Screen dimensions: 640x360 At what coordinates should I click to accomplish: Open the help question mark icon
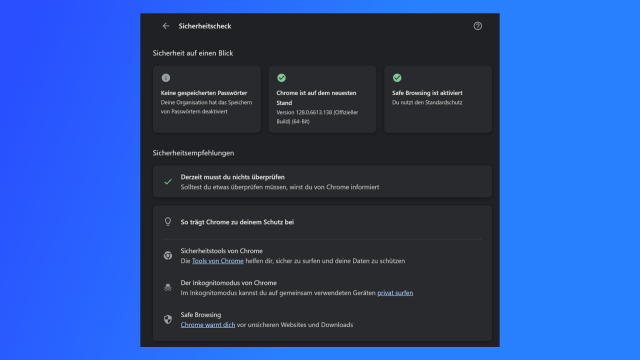click(x=478, y=26)
